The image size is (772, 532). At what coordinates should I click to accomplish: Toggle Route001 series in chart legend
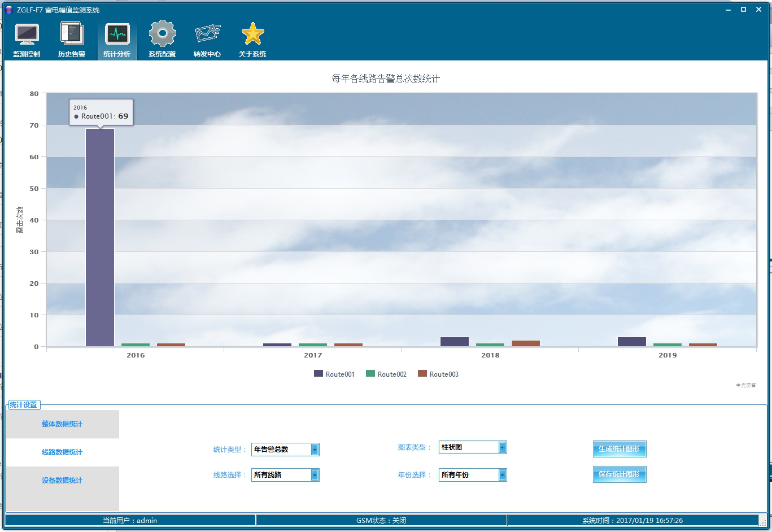[334, 374]
